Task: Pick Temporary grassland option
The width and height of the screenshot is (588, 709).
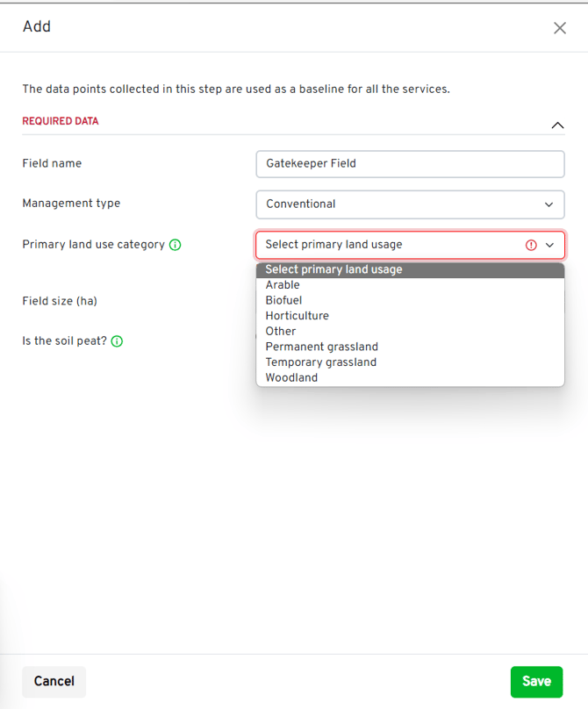Action: point(320,362)
